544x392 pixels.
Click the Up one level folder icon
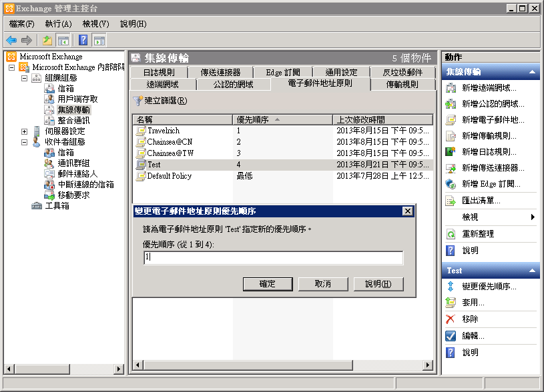[x=47, y=41]
